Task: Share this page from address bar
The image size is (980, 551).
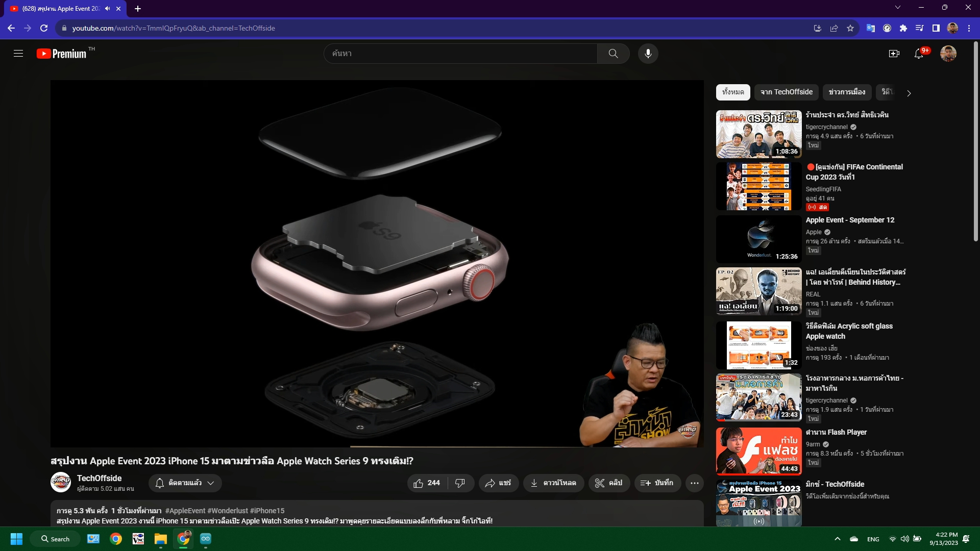Action: point(834,28)
